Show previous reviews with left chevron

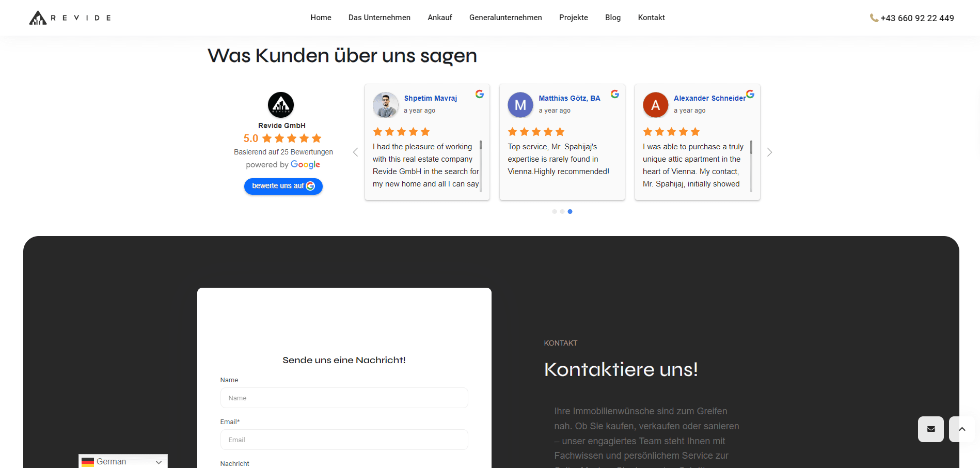pyautogui.click(x=355, y=152)
